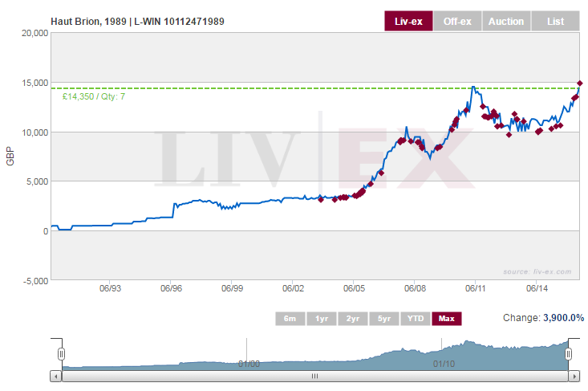Switch to the Liv-ex tab
This screenshot has height=391, width=588.
pos(408,21)
